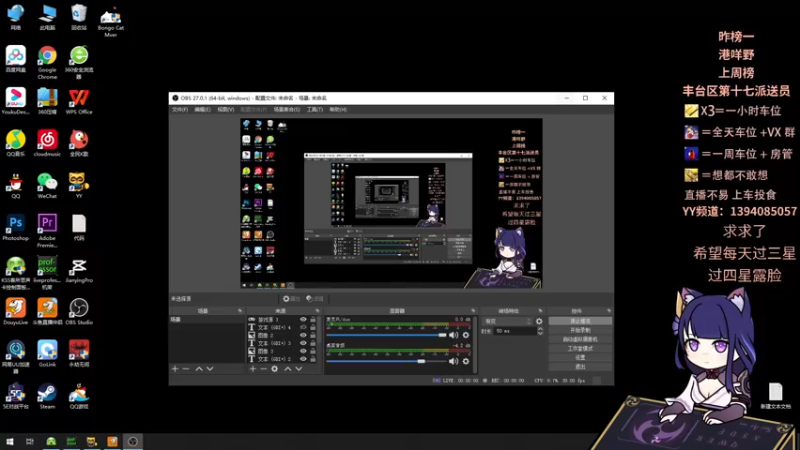800x450 pixels.
Task: Toggle visibility of 文本 (GDI+) 2 source
Action: tap(303, 359)
